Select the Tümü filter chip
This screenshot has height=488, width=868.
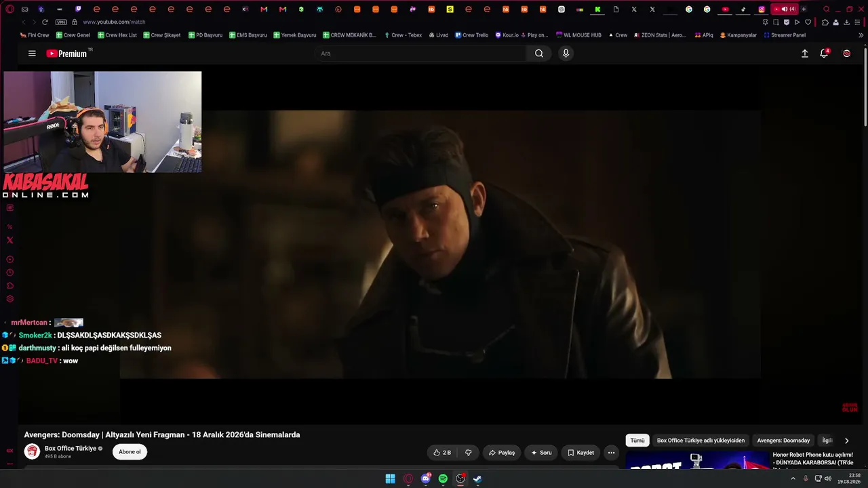tap(637, 441)
